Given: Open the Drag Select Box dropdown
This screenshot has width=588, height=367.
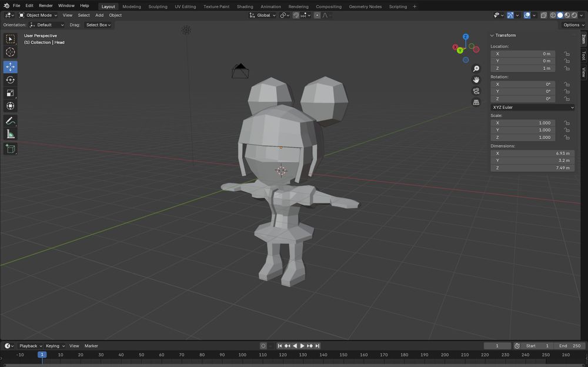Looking at the screenshot, I should pyautogui.click(x=98, y=25).
